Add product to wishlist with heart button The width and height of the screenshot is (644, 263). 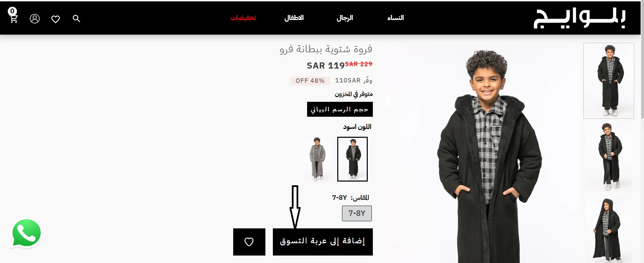[x=249, y=242]
